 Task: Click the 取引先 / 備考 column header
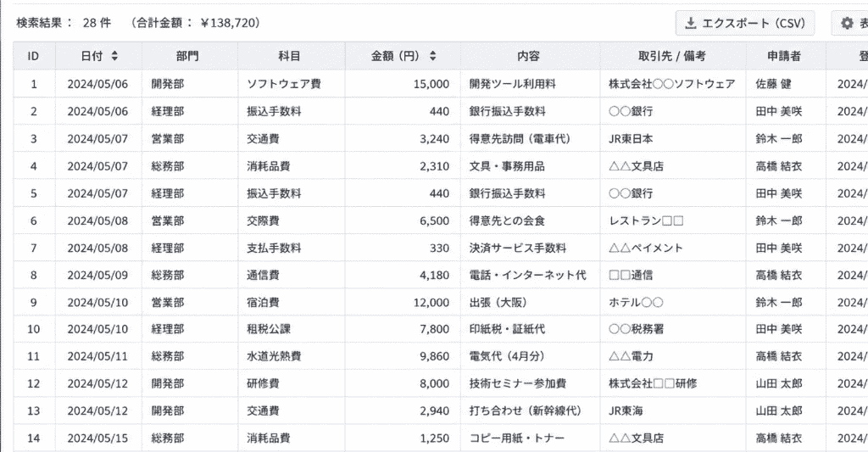click(x=672, y=56)
